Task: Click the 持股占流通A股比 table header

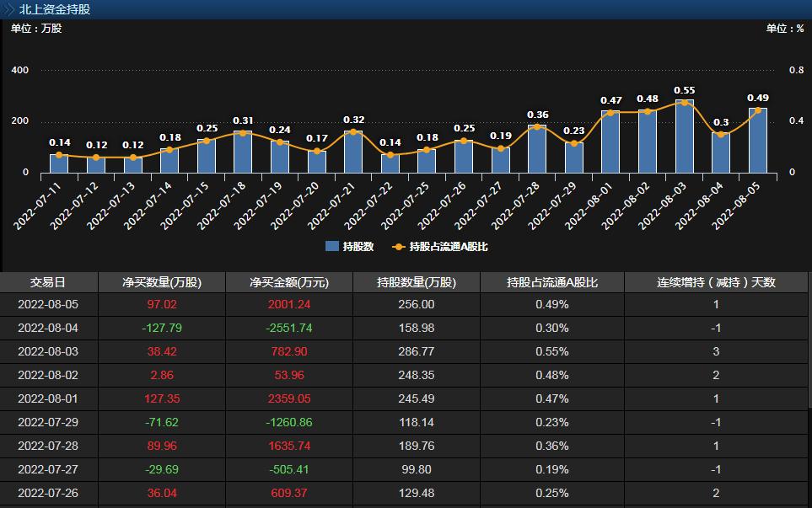Action: point(551,282)
